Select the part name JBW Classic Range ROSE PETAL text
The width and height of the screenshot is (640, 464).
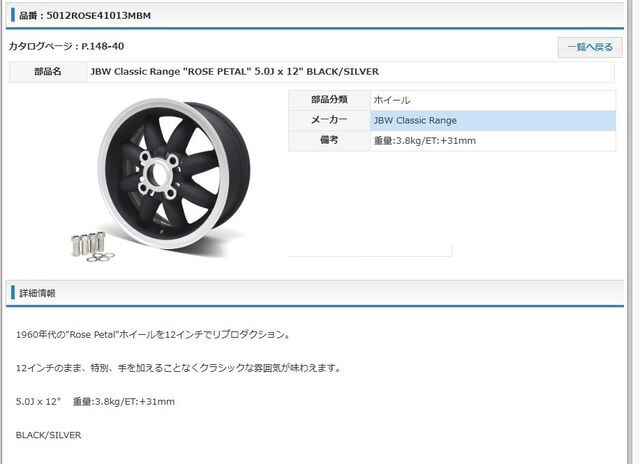(x=234, y=72)
